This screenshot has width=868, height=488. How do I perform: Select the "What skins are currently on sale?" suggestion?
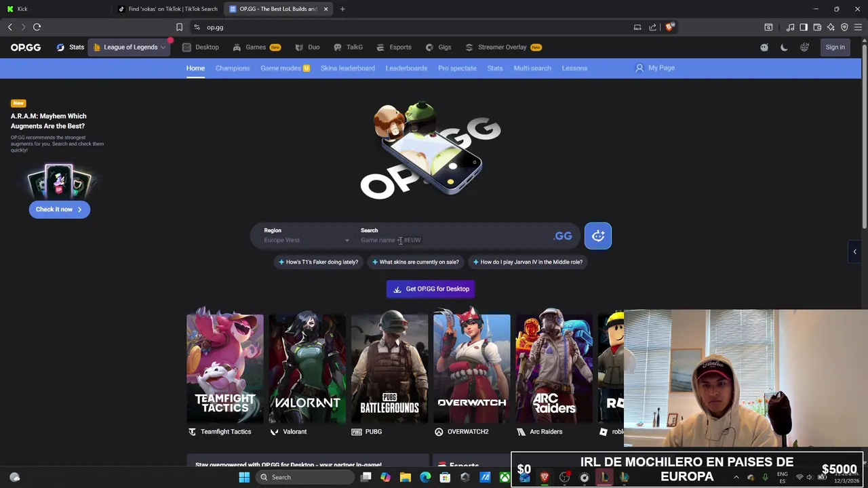(415, 262)
